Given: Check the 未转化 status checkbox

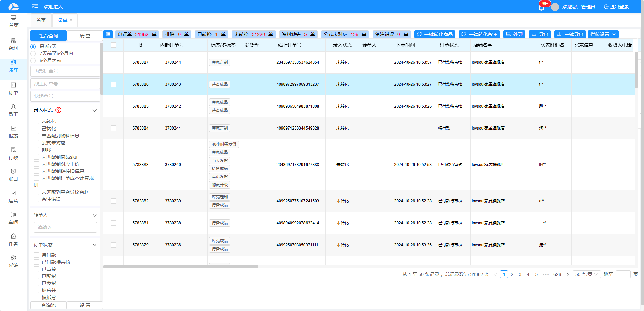Looking at the screenshot, I should pyautogui.click(x=36, y=121).
